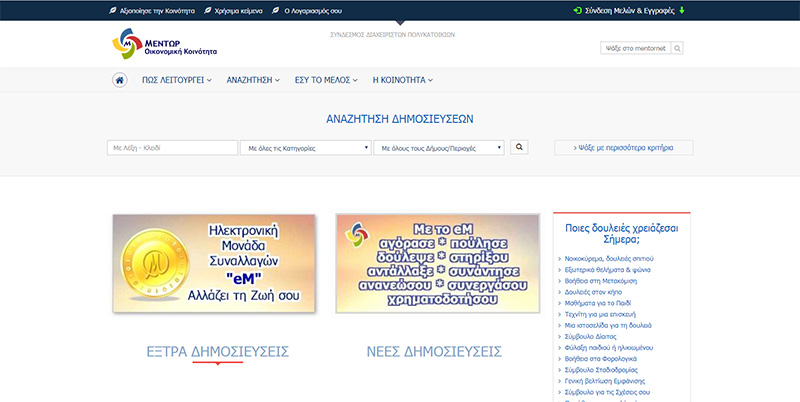Screen dimensions: 800x402
Task: Click the green down arrow after Εγγραφές
Action: click(x=682, y=10)
